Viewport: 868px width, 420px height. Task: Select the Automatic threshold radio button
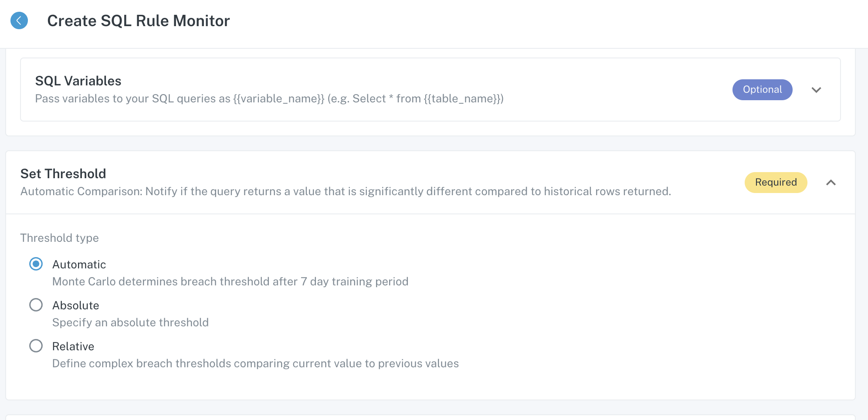click(36, 264)
